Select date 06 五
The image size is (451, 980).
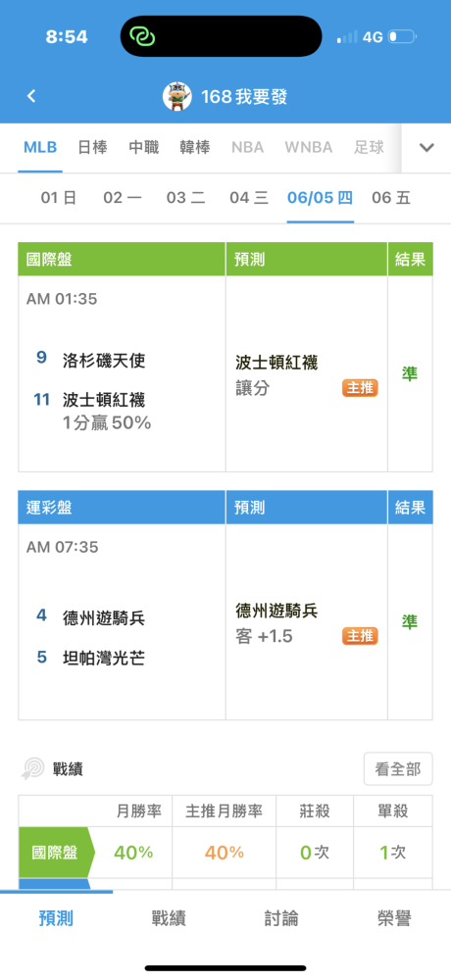pyautogui.click(x=391, y=198)
